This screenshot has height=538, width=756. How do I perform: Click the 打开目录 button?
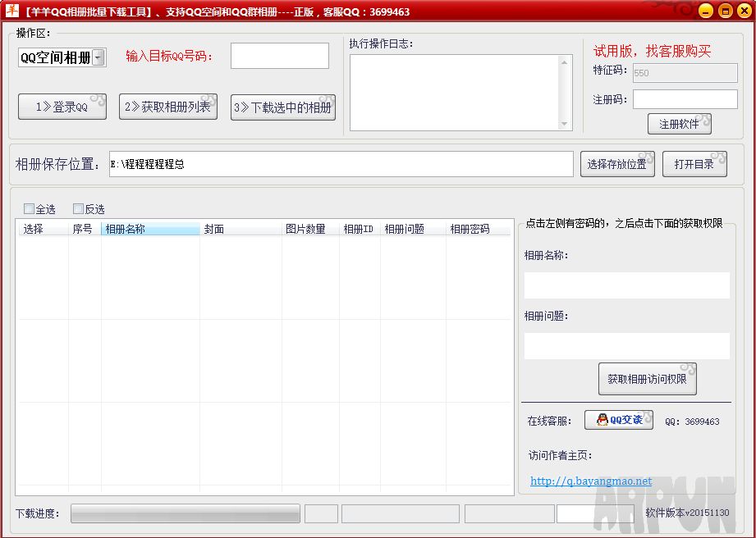(x=694, y=164)
